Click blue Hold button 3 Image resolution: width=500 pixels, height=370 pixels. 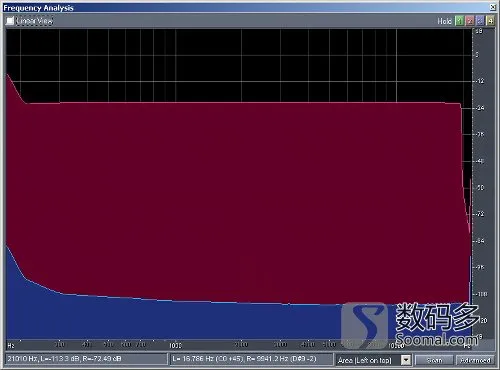click(480, 21)
